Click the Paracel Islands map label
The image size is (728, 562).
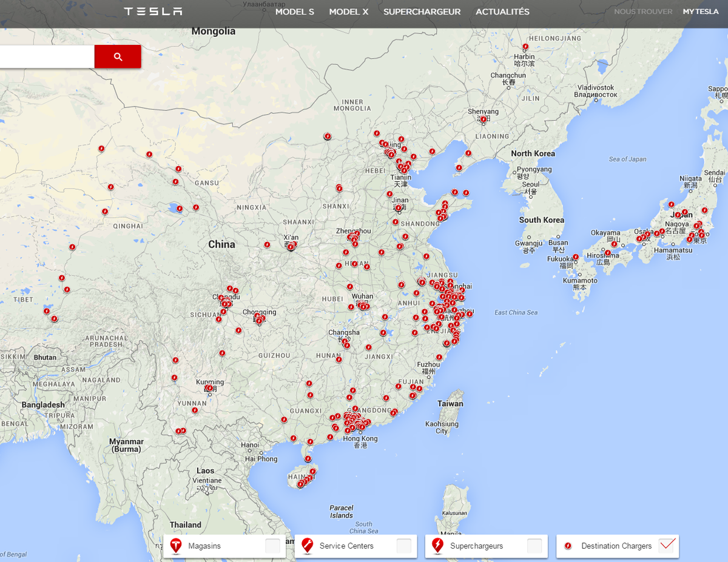click(x=342, y=512)
